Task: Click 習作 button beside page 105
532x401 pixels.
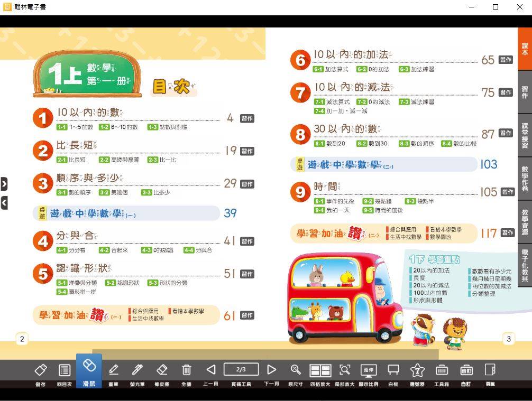Action: pyautogui.click(x=508, y=192)
